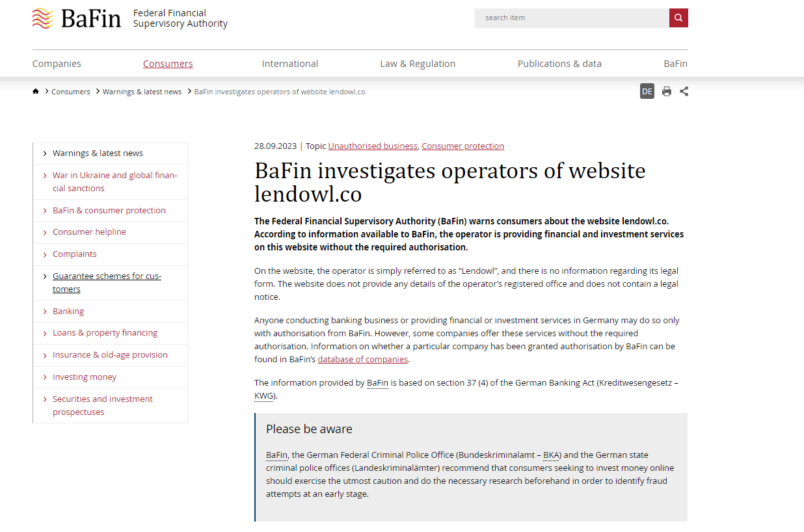Open Banking sidebar item
The image size is (804, 532).
click(68, 311)
